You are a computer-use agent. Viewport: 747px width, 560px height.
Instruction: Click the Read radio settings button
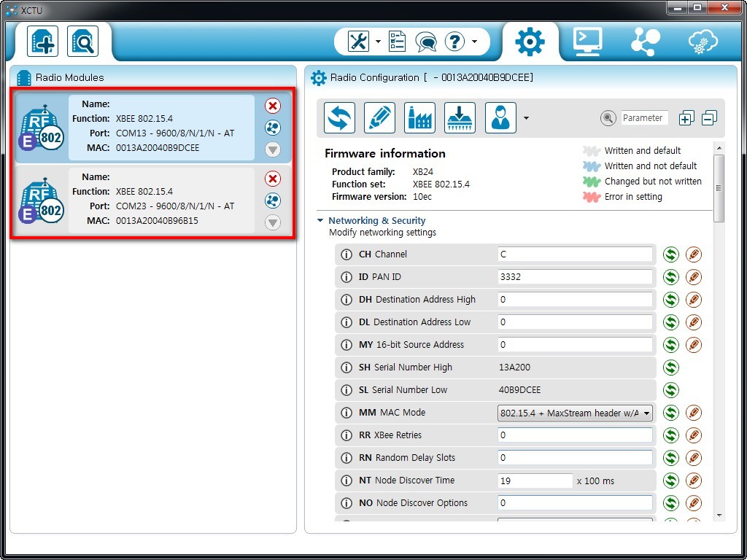pos(339,117)
